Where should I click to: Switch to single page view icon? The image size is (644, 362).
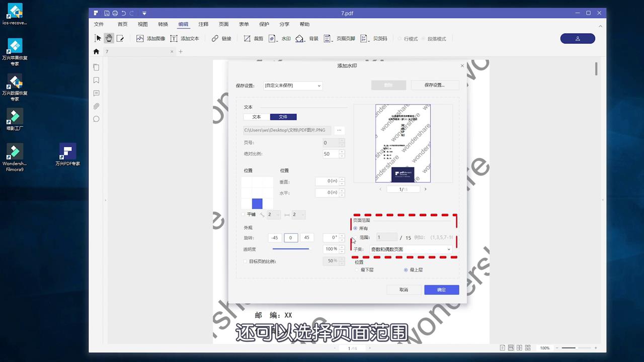[x=503, y=348]
